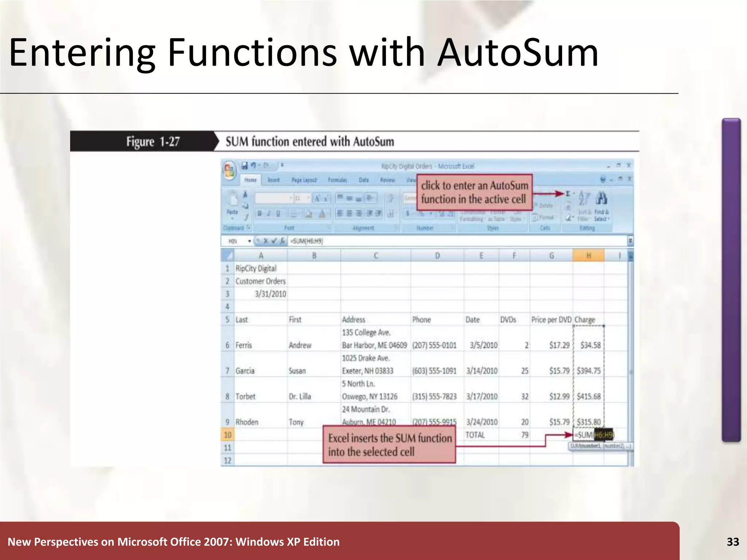Click the Cut scissors icon
The image size is (747, 560).
(245, 194)
